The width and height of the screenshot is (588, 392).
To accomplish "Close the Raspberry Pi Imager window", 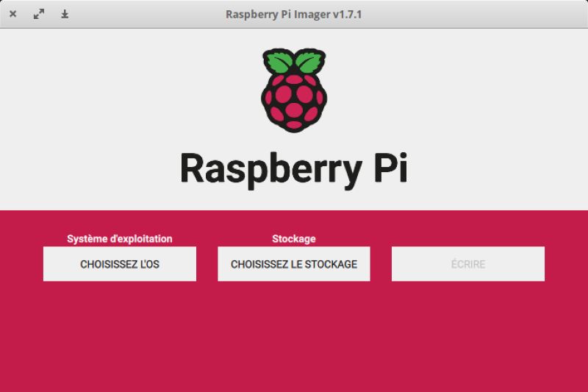I will coord(12,14).
